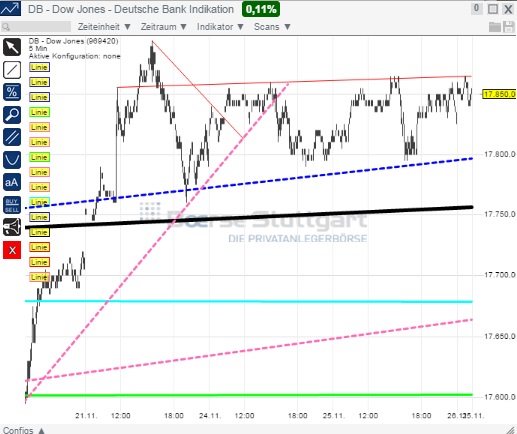Viewport: 517px width, 434px height.
Task: Select the trend line drawing tool
Action: pyautogui.click(x=12, y=70)
